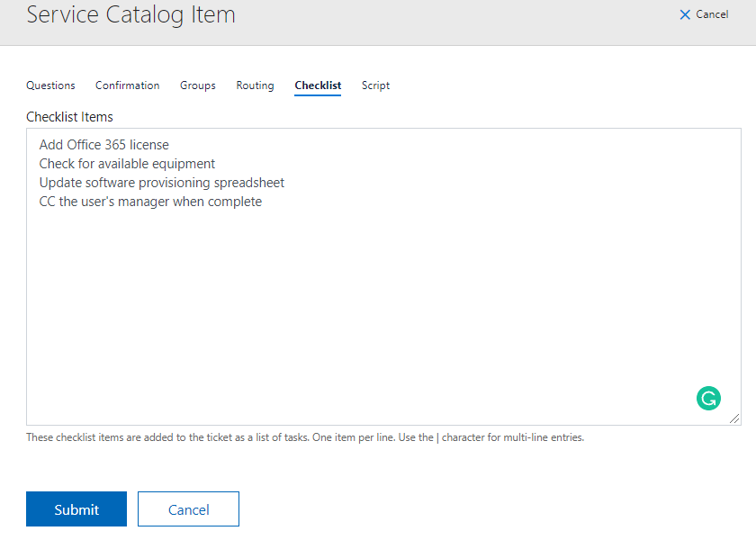Grab the textarea resize handle corner
The width and height of the screenshot is (756, 540).
734,419
